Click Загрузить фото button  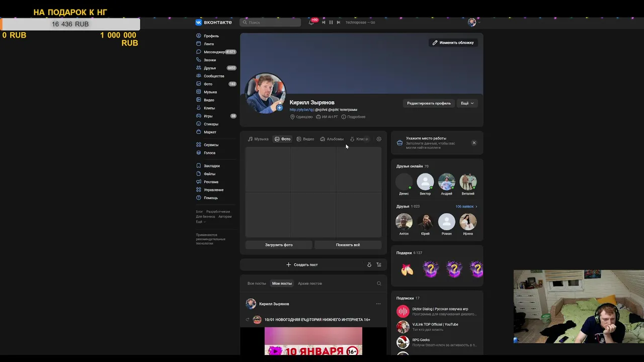pyautogui.click(x=279, y=245)
